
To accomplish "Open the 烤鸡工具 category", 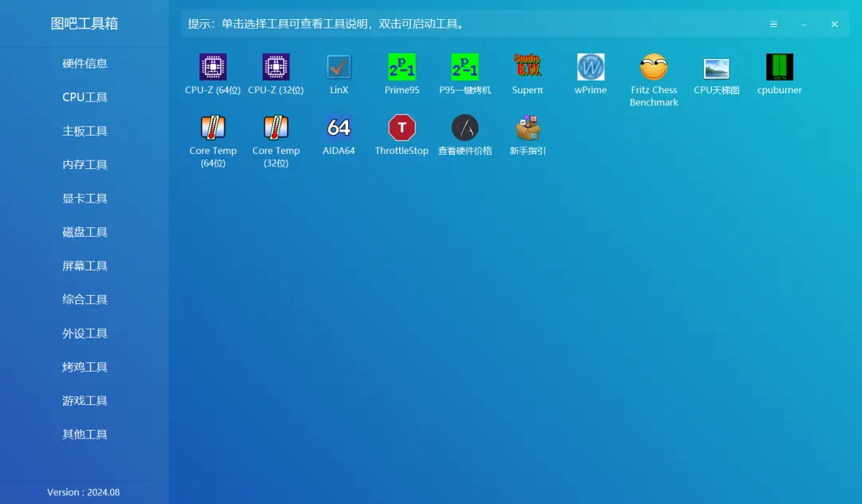I will 85,367.
